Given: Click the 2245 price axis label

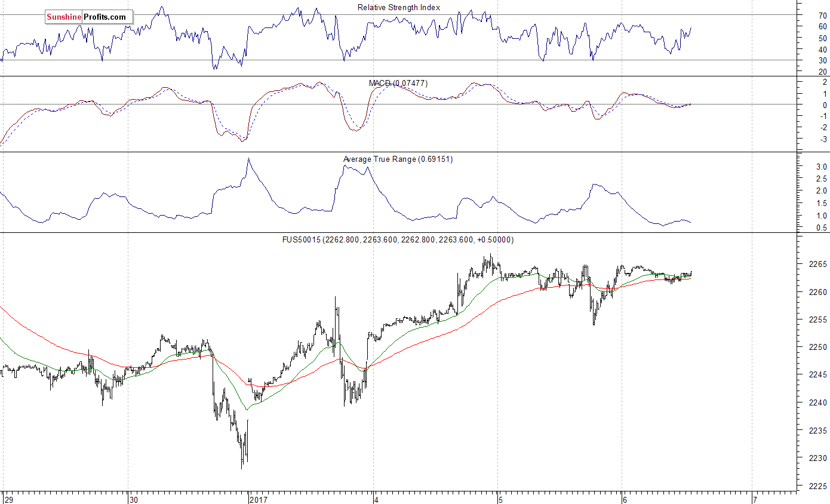Looking at the screenshot, I should point(817,375).
